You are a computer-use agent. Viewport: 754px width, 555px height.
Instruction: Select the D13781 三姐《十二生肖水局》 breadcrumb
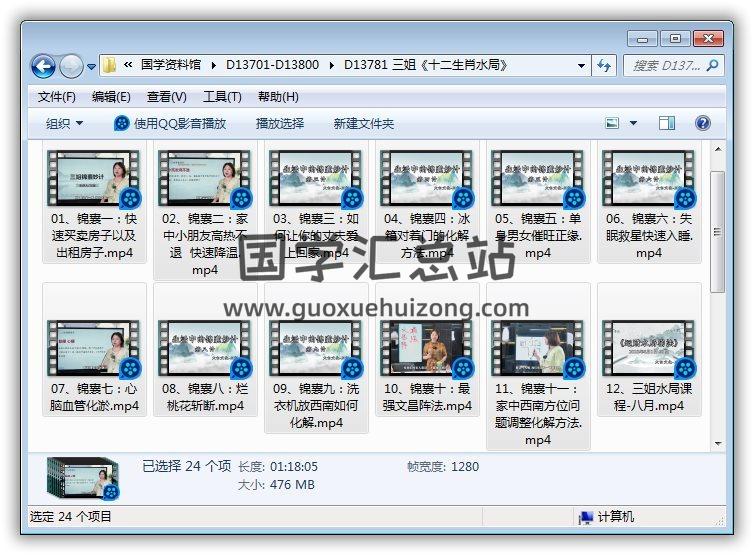pyautogui.click(x=425, y=65)
